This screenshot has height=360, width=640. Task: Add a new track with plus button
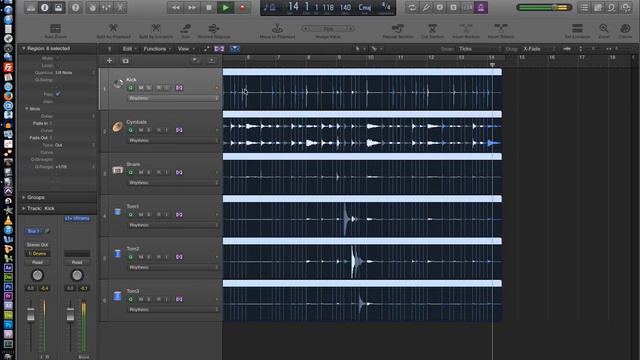[x=109, y=61]
